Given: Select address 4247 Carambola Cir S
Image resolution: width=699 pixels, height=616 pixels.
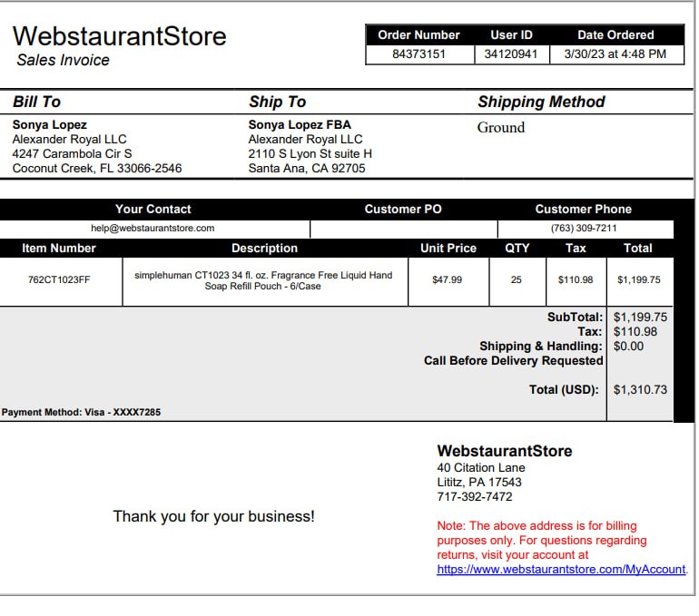Looking at the screenshot, I should pyautogui.click(x=73, y=153).
